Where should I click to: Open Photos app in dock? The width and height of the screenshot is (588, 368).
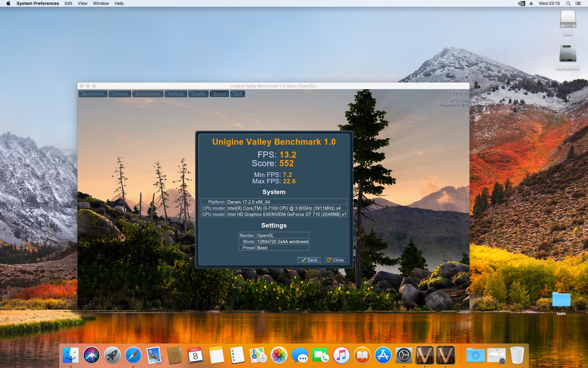[x=279, y=355]
